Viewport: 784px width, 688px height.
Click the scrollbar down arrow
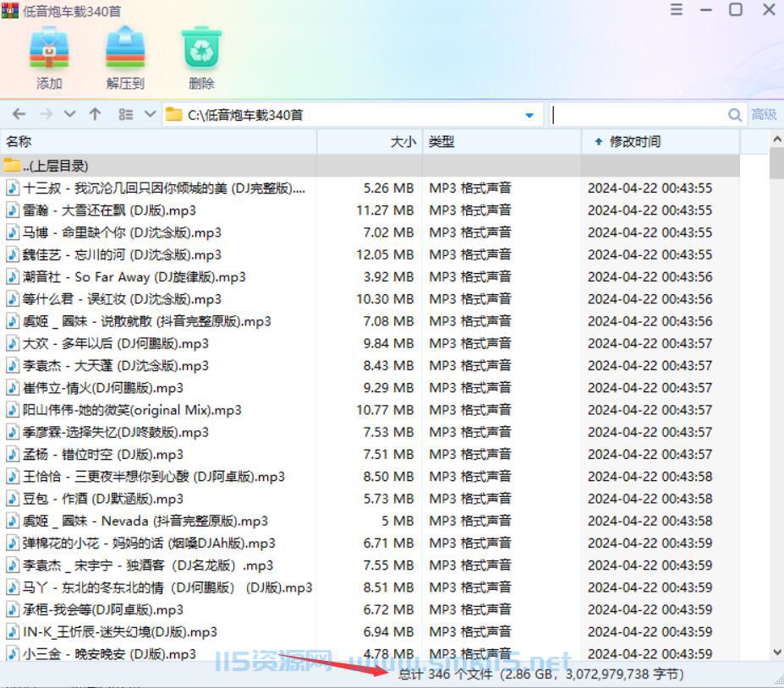[x=776, y=652]
